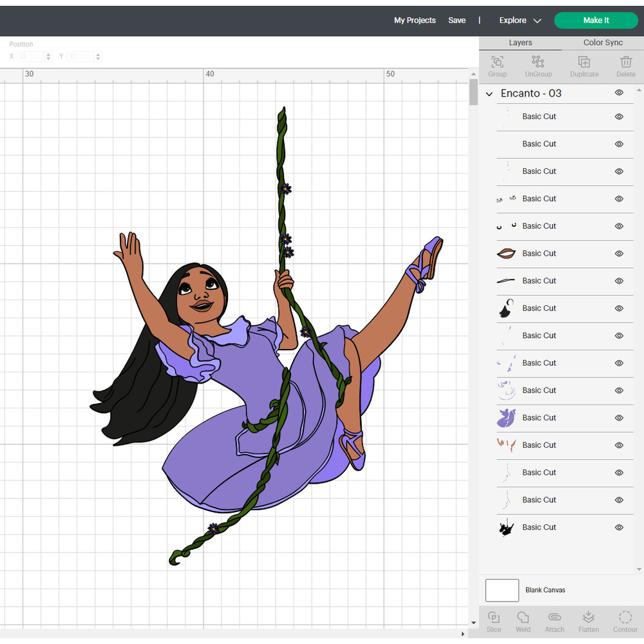Image resolution: width=644 pixels, height=644 pixels.
Task: Hide the lips Basic Cut layer
Action: click(619, 254)
